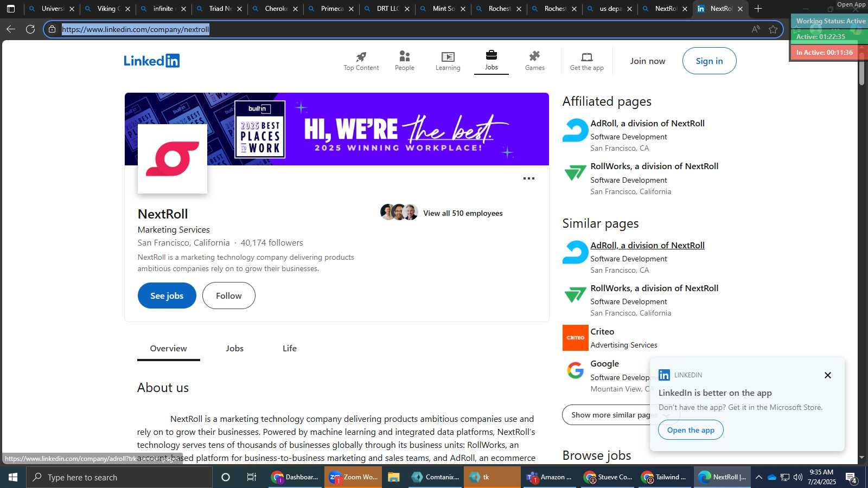The width and height of the screenshot is (868, 488).
Task: Add page to favorites star icon
Action: (x=773, y=29)
